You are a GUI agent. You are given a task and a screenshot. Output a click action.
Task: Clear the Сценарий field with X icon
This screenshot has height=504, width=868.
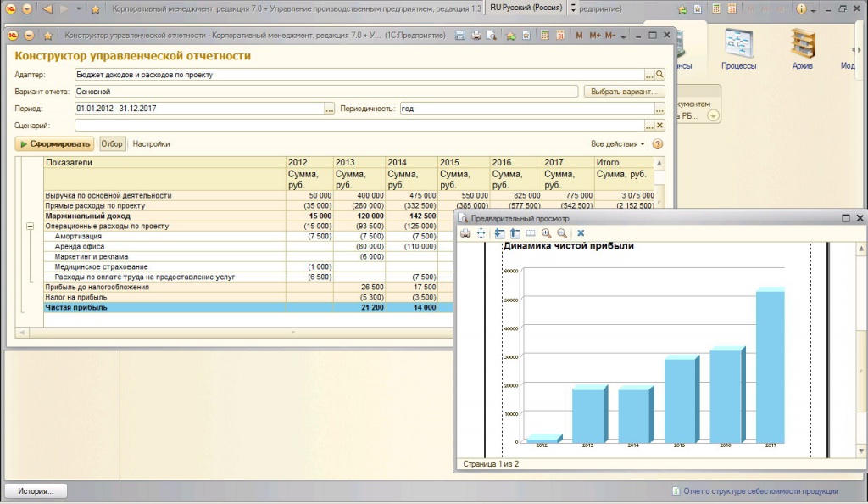coord(659,126)
